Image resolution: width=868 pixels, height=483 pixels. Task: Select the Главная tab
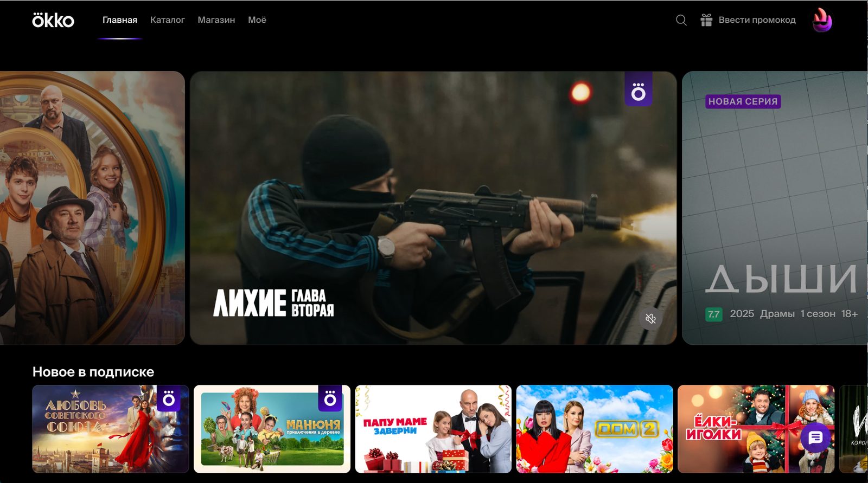(x=120, y=20)
